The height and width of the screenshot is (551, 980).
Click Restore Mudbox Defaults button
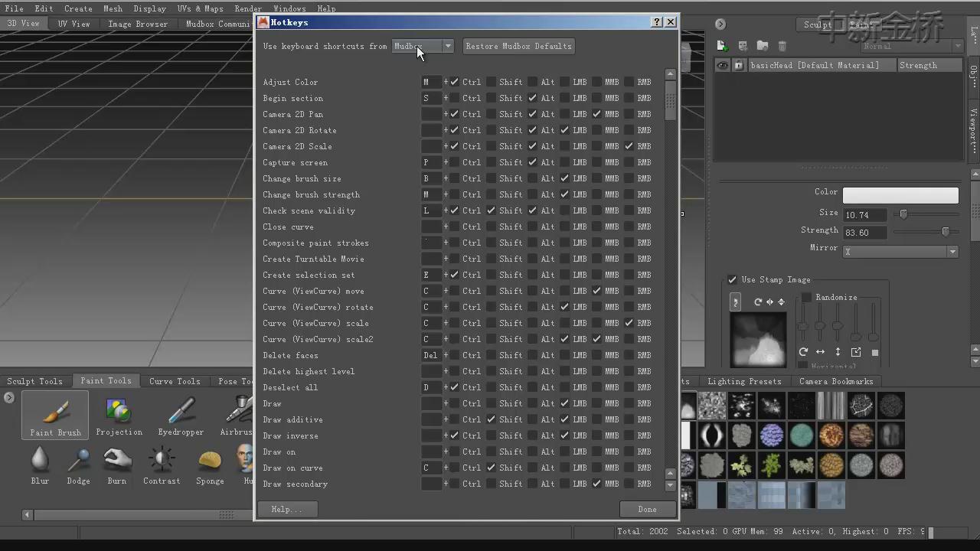[x=518, y=47]
